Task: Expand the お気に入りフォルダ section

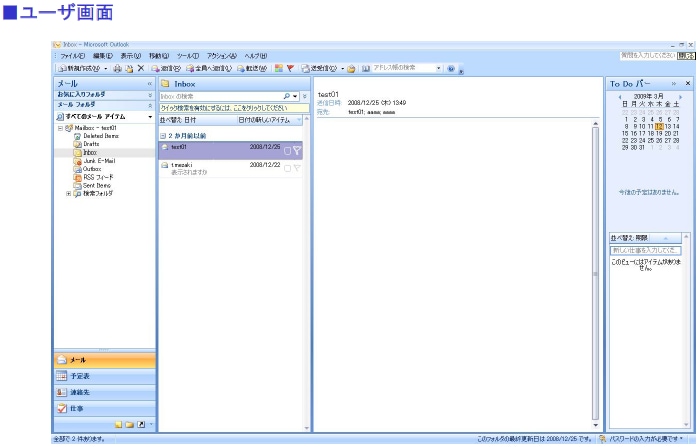Action: (150, 95)
